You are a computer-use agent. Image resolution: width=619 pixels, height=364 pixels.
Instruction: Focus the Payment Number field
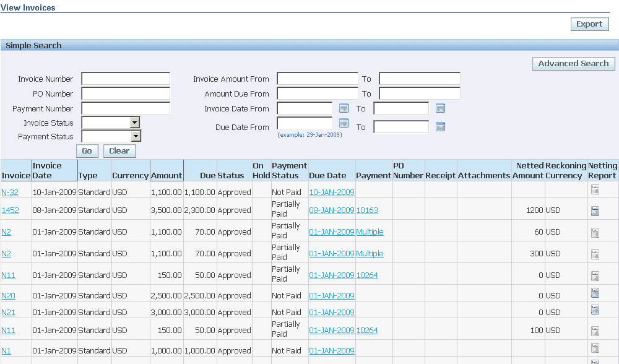(126, 108)
